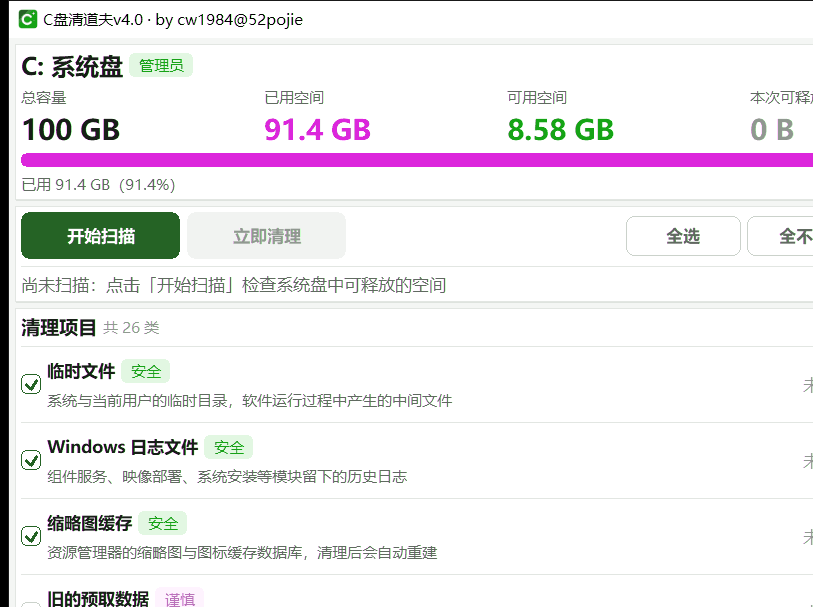Start scanning with 开始扫描 button
Screen dimensions: 813x607
coord(101,235)
